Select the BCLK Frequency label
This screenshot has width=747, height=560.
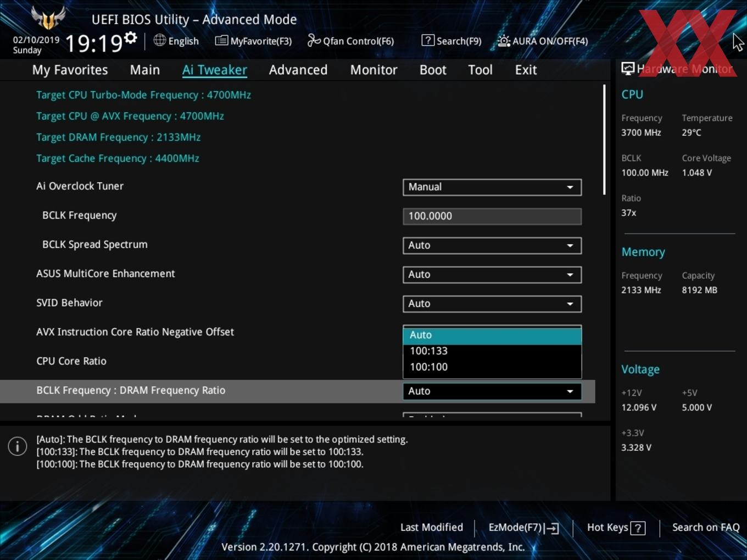80,215
